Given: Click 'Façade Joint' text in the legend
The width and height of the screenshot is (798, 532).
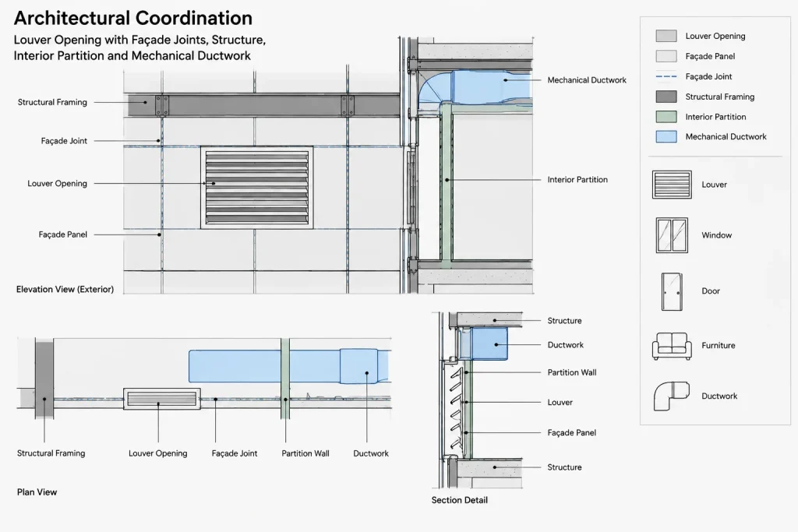Looking at the screenshot, I should [708, 77].
